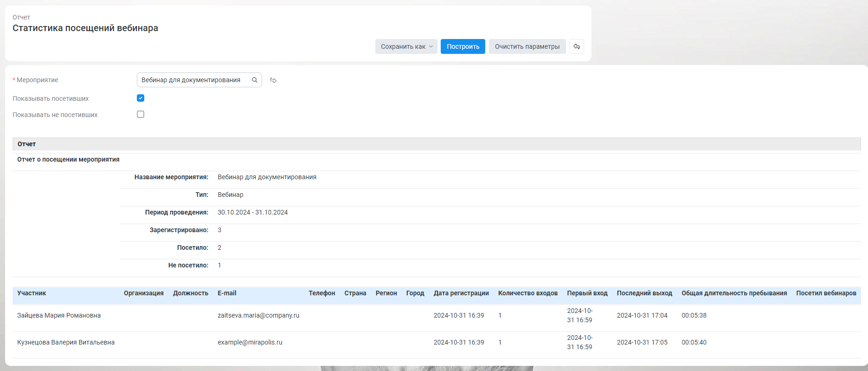Screen dimensions: 868x371
Task: Click email zaitseva.maria@company.ru
Action: tap(258, 315)
